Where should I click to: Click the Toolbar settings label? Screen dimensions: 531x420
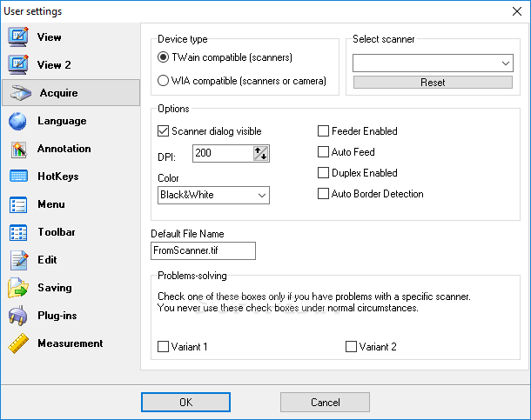pyautogui.click(x=57, y=232)
